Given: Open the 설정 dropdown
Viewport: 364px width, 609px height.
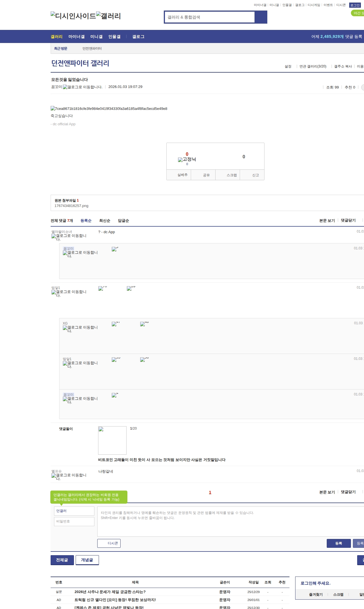Looking at the screenshot, I should [x=288, y=66].
